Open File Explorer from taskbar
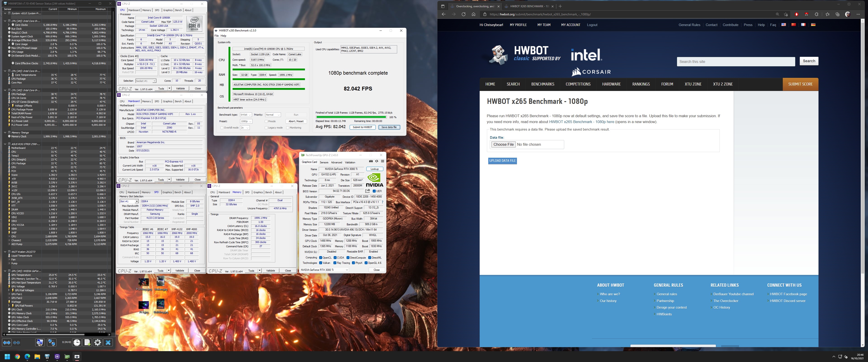 click(x=37, y=357)
